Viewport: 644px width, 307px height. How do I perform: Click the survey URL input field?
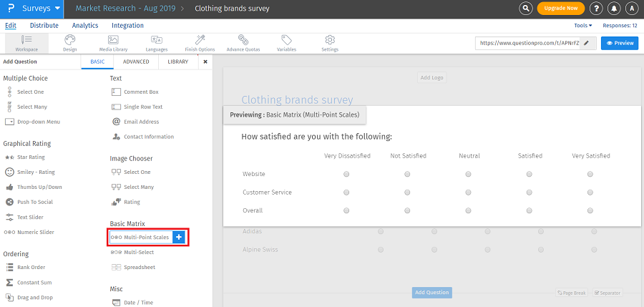[528, 43]
